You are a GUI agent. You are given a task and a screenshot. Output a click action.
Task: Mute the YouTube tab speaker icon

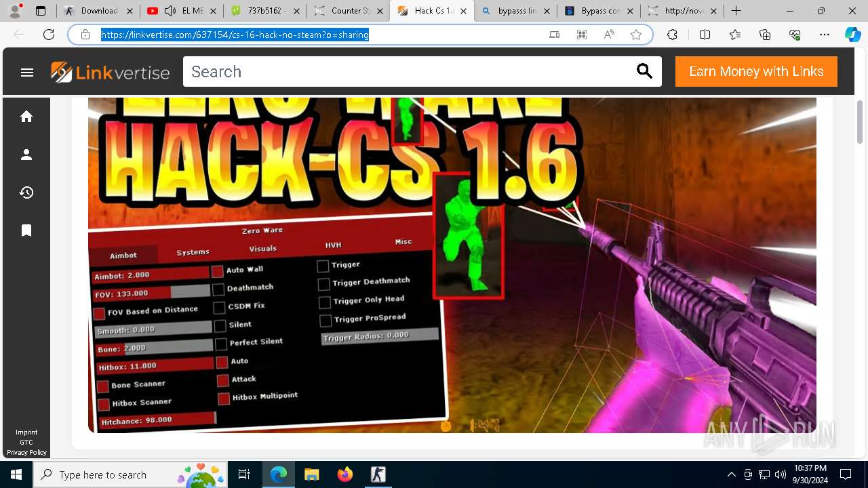click(x=170, y=11)
